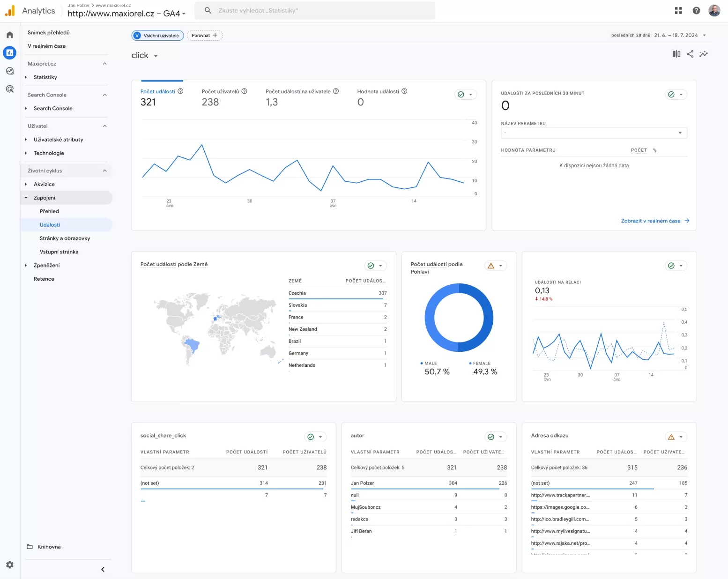Open V reálném čase report
The height and width of the screenshot is (579, 728).
(46, 46)
